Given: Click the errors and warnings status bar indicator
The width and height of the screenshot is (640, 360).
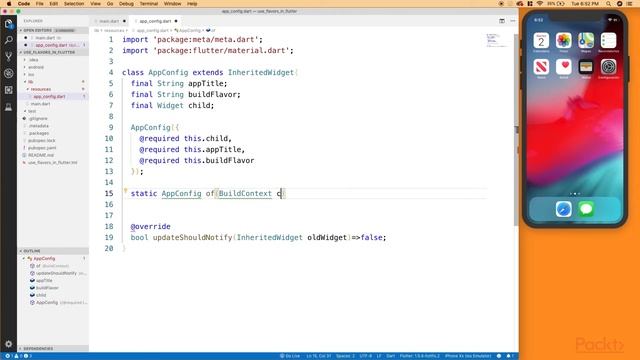Looking at the screenshot, I should [x=18, y=356].
